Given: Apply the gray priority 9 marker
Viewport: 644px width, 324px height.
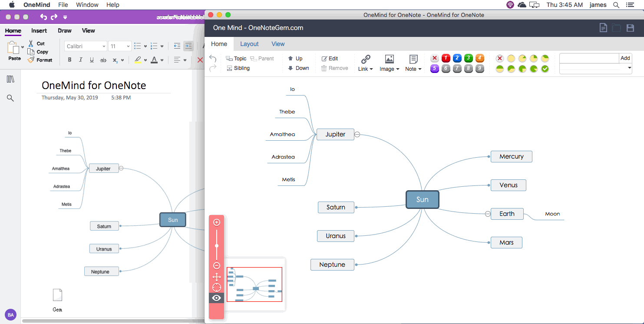Looking at the screenshot, I should [480, 69].
